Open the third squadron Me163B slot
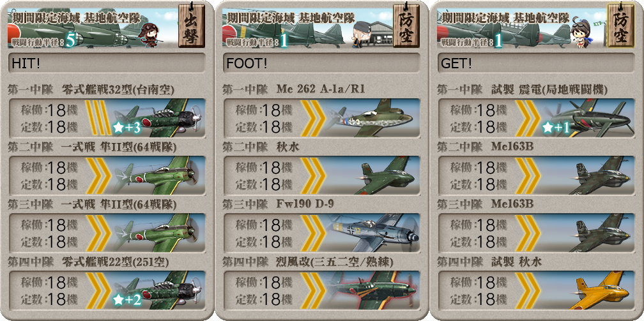 click(535, 233)
